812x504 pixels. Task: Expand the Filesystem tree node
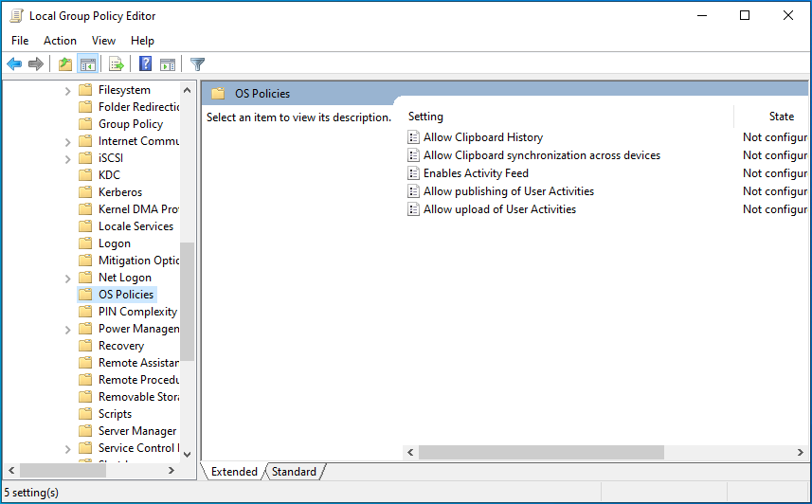pos(68,91)
